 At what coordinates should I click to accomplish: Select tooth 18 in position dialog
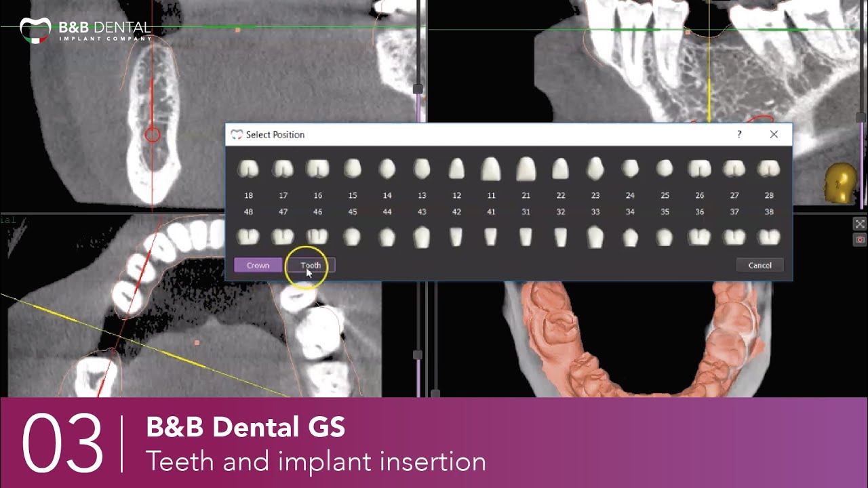coord(248,169)
